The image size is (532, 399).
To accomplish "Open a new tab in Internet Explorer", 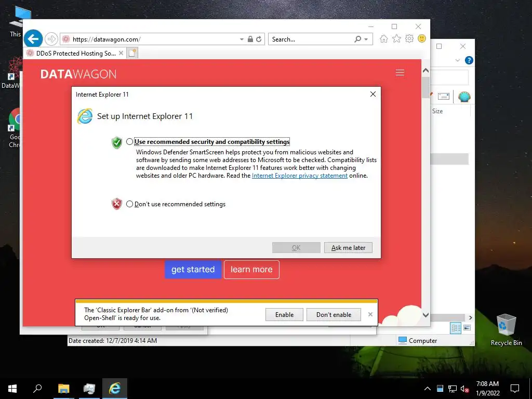I will pos(132,53).
